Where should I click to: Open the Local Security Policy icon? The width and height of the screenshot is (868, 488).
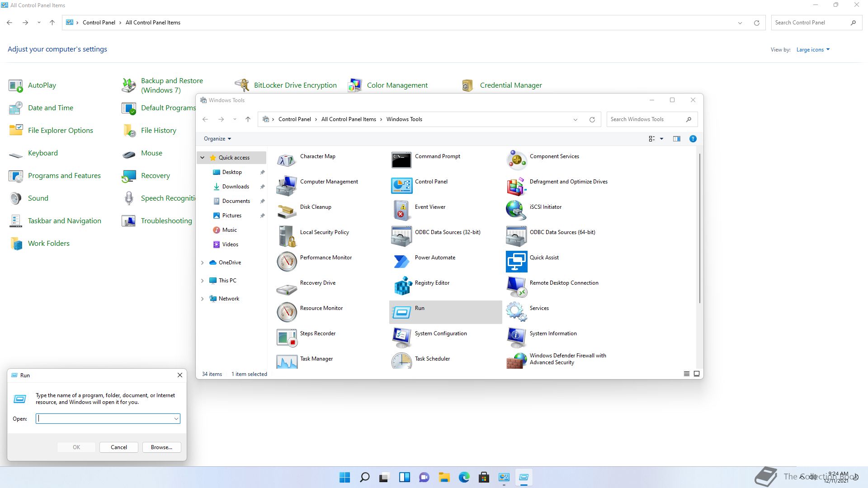(287, 236)
